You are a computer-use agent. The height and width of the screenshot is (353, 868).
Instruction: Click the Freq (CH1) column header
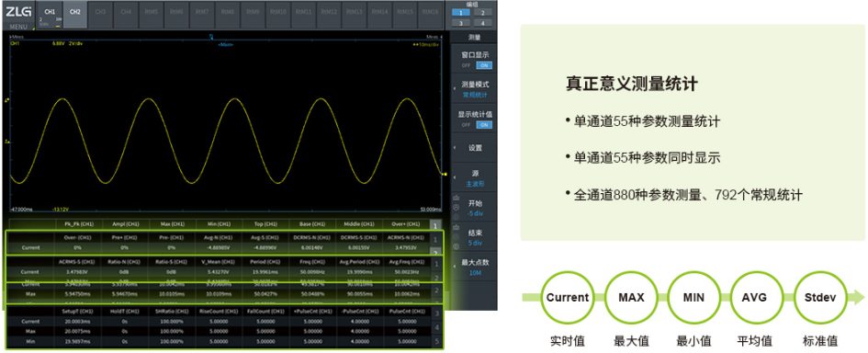coord(313,262)
